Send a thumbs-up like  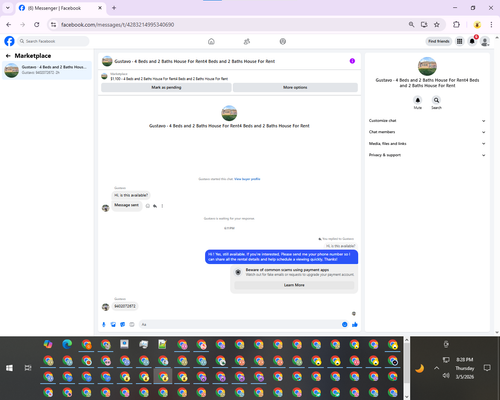click(355, 324)
